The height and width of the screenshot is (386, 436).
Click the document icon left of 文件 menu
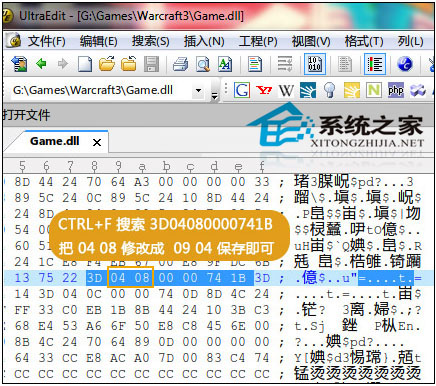(x=14, y=41)
